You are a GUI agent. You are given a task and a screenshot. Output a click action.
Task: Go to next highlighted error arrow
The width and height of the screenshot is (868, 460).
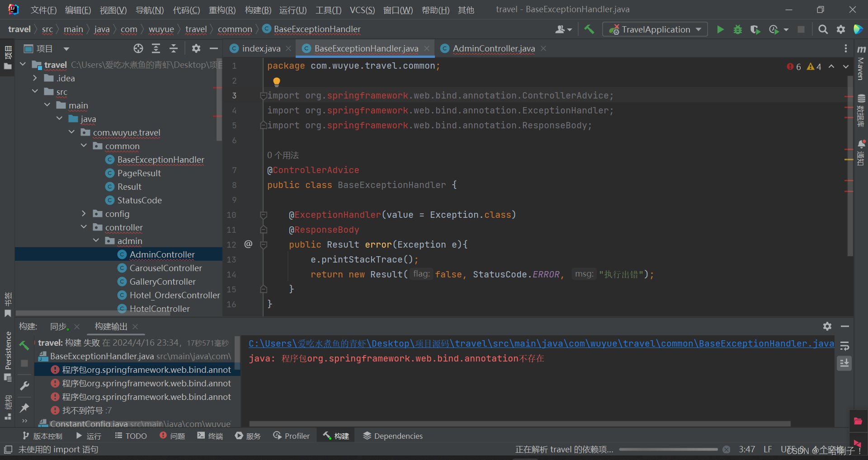pos(846,66)
